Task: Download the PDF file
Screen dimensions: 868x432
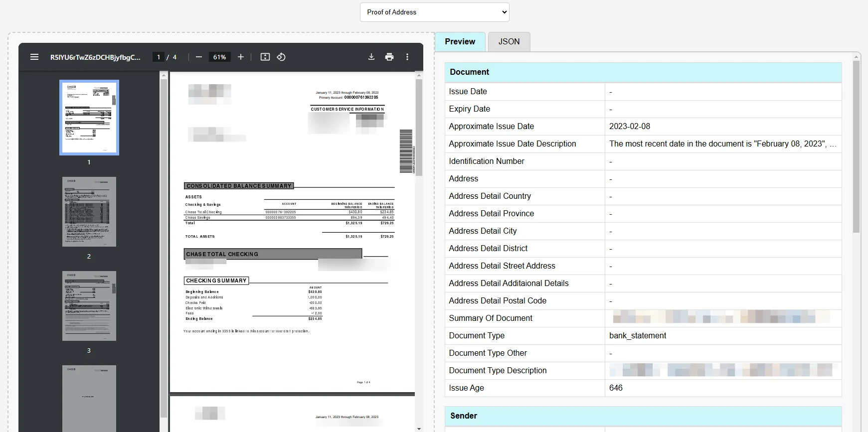Action: 371,57
